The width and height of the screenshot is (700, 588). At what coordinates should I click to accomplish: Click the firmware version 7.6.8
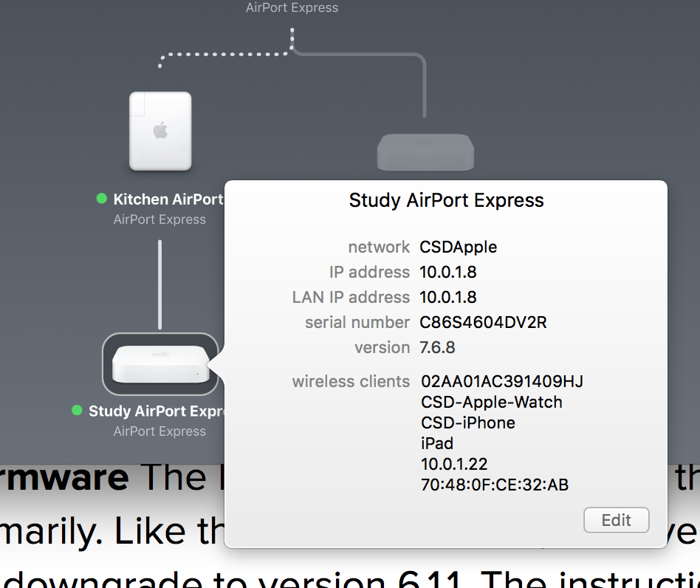[x=437, y=347]
